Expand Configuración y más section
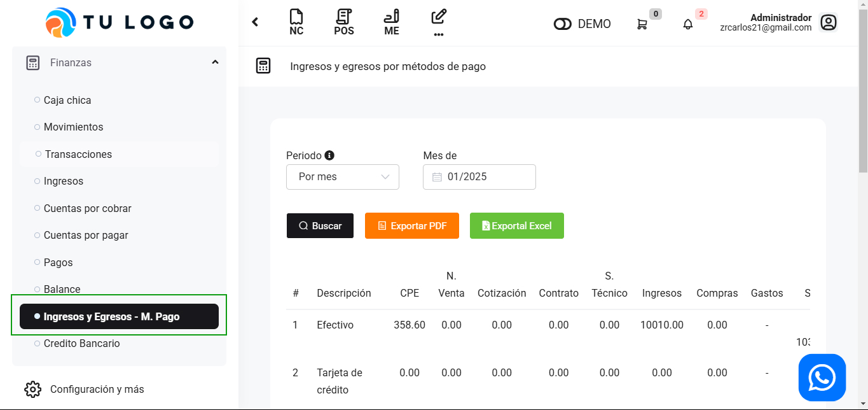The width and height of the screenshot is (868, 410). [x=97, y=389]
